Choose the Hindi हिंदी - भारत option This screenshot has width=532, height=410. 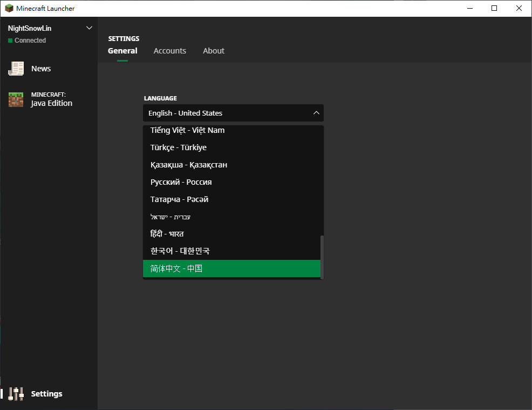coord(167,234)
